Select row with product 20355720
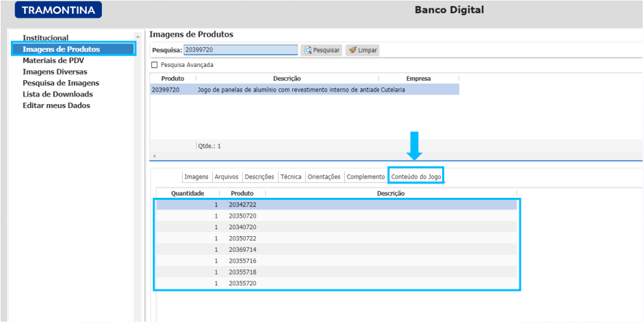This screenshot has width=644, height=323. (x=337, y=283)
